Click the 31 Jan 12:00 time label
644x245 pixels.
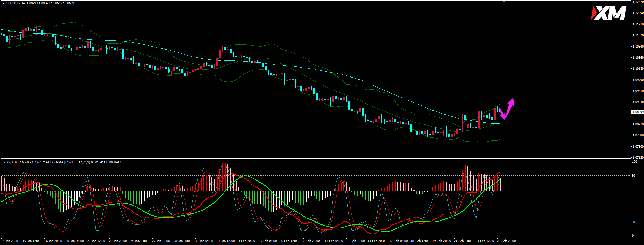(225, 241)
